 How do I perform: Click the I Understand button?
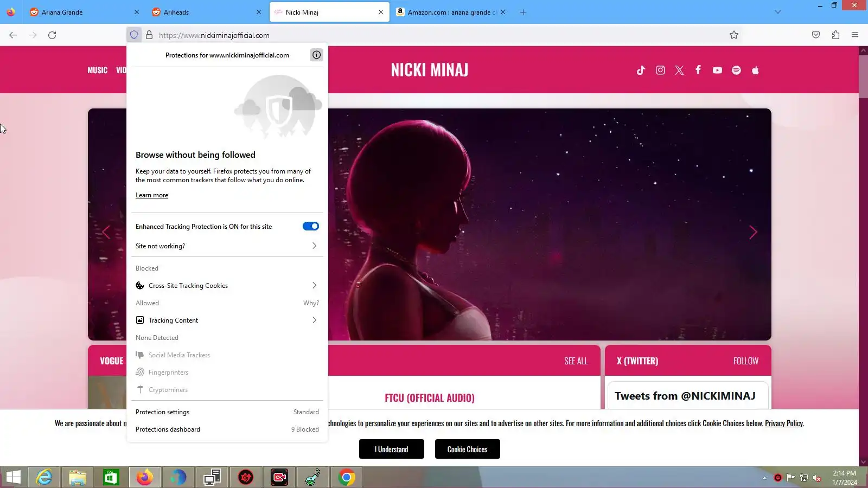coord(391,449)
